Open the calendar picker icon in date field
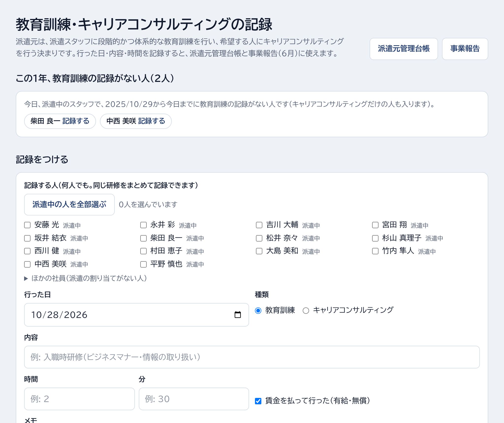Screen dimensions: 504x423 coord(237,315)
